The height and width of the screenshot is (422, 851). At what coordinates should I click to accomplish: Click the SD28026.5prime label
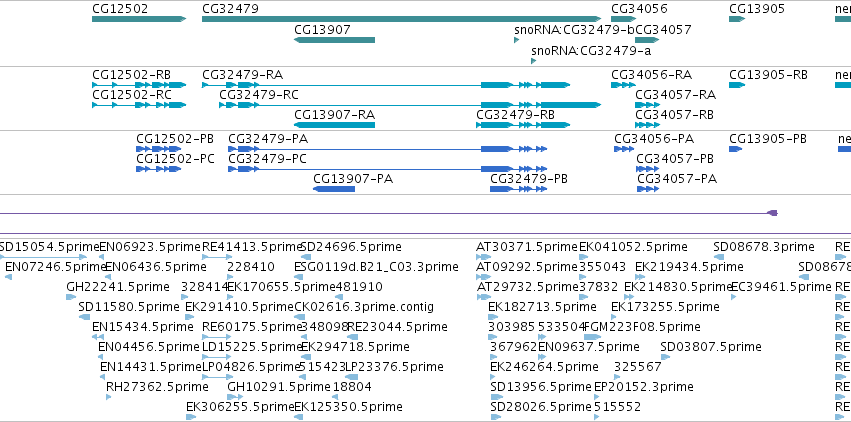541,407
